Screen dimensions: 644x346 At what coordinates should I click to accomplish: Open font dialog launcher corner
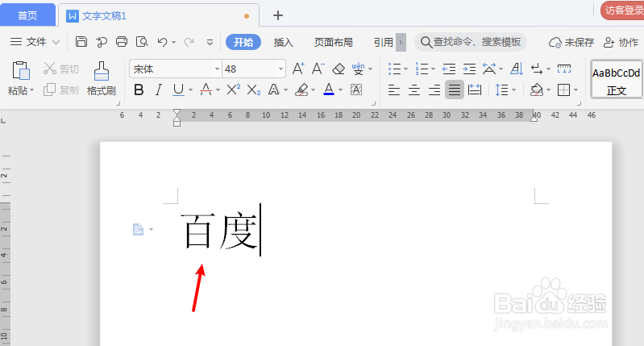pyautogui.click(x=373, y=103)
